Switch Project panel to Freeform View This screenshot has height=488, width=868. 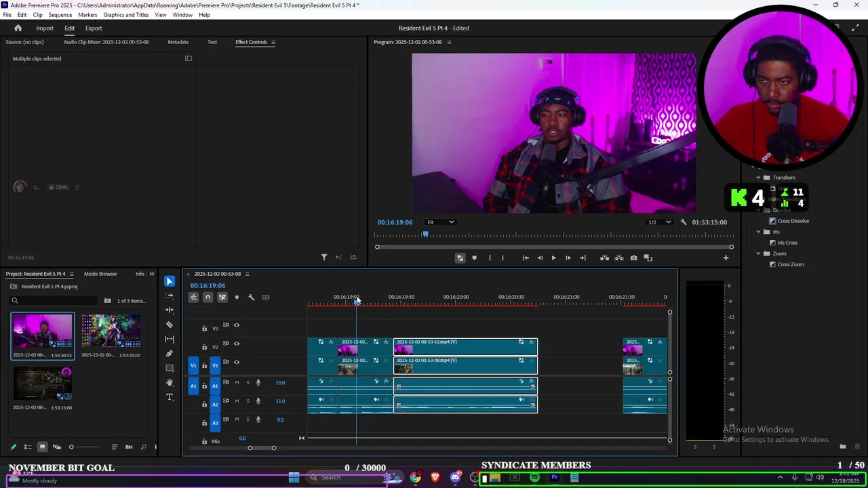coord(56,447)
